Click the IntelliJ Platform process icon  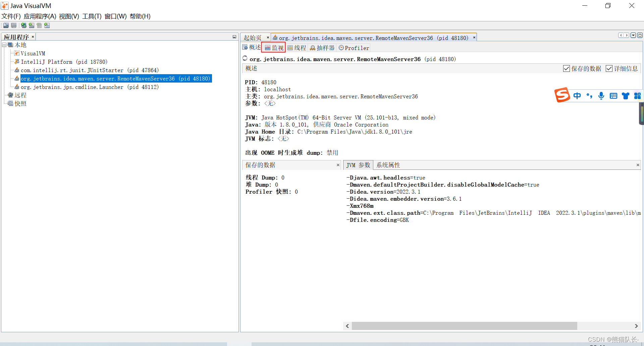17,62
